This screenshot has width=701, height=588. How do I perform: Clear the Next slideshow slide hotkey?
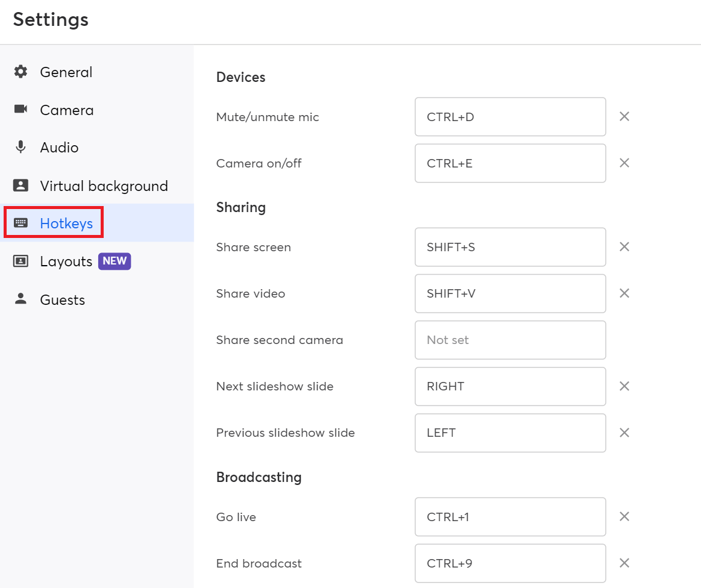click(x=624, y=386)
